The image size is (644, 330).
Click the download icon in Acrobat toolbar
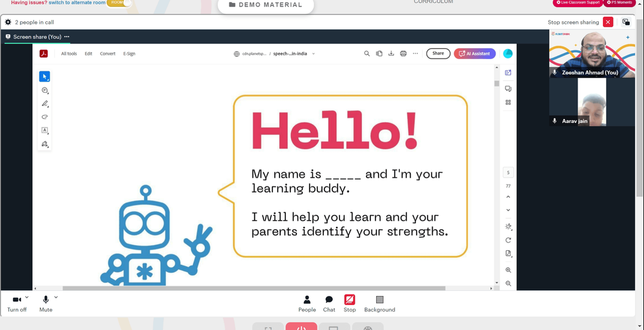click(x=391, y=53)
